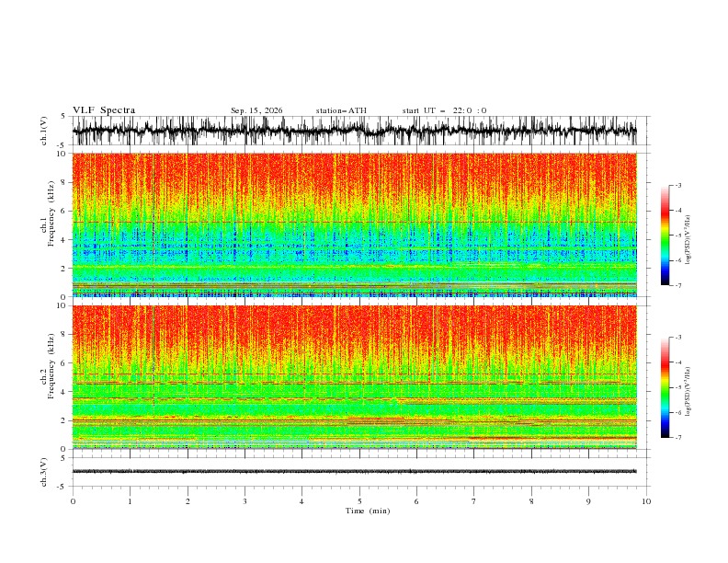728x563 pixels.
Task: Click the ch.2 spectrogram panel
Action: (x=354, y=377)
